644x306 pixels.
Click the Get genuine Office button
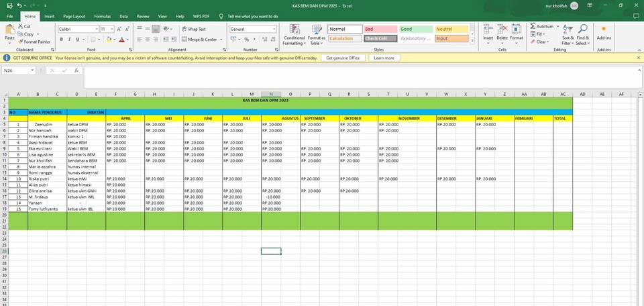343,58
